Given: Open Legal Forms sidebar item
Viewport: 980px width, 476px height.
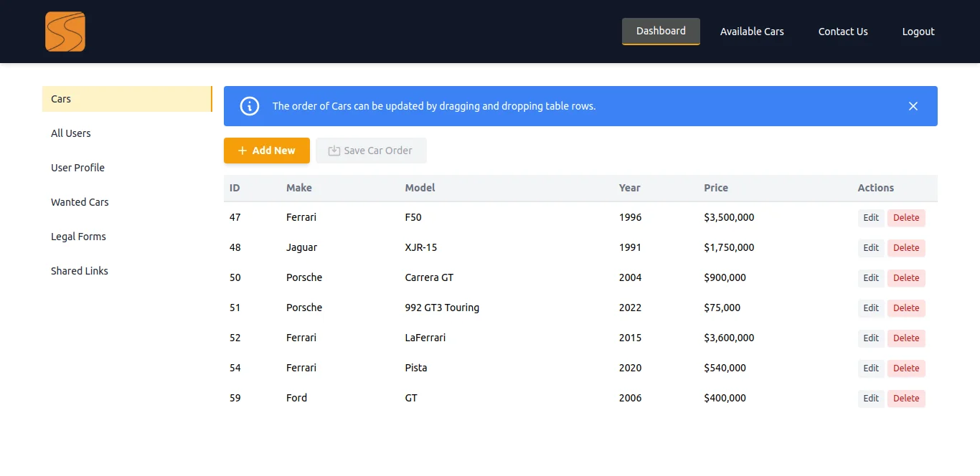Looking at the screenshot, I should pos(127,237).
